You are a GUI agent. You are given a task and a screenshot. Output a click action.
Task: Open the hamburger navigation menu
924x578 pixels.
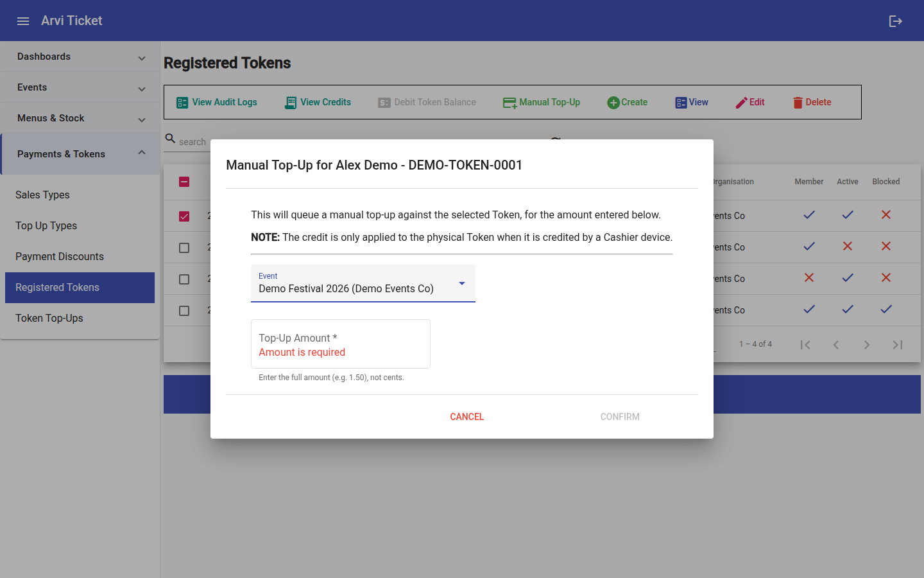[23, 21]
